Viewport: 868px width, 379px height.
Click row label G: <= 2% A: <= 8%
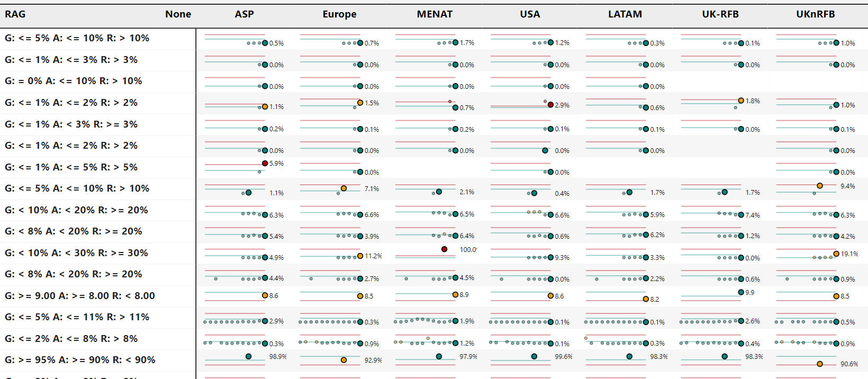(71, 339)
